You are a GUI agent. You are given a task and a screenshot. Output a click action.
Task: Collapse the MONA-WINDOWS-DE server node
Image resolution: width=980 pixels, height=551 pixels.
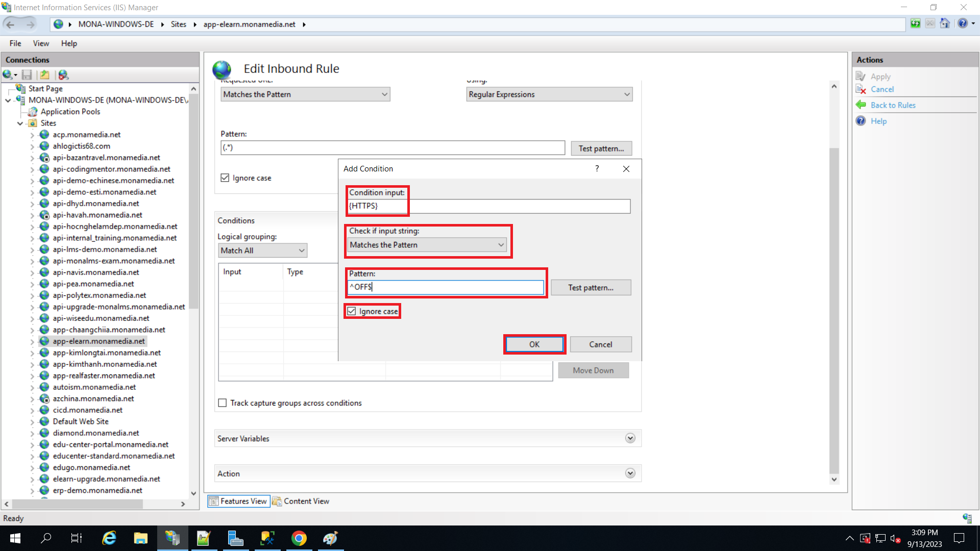(x=8, y=101)
